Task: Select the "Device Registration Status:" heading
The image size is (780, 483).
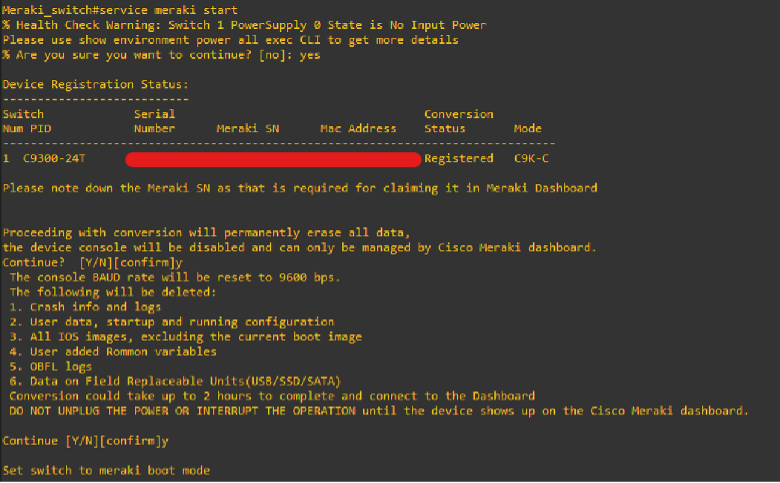Action: (95, 84)
